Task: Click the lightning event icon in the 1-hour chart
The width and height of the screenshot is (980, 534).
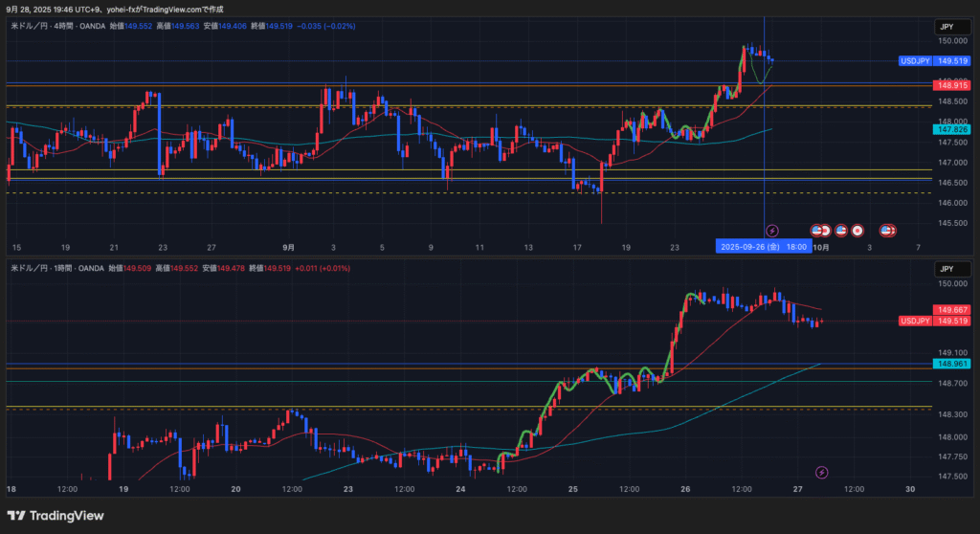Action: click(821, 472)
